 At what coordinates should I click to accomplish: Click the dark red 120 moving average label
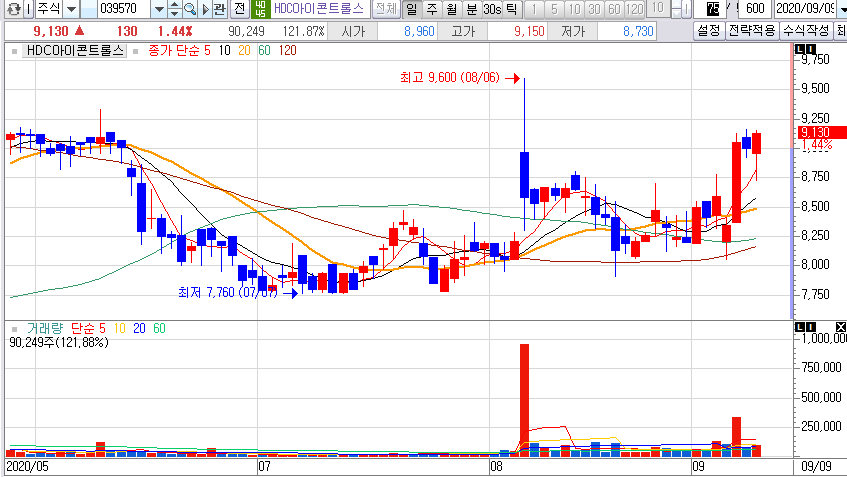tap(287, 51)
